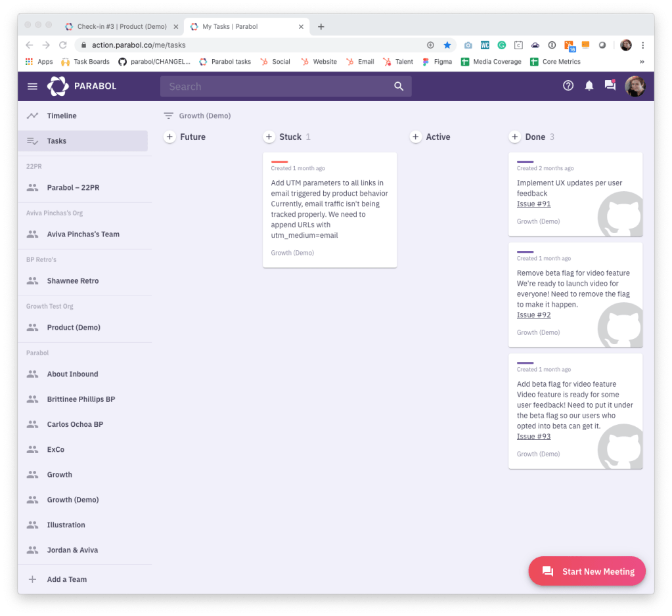Open the Growth (Demo) team filter
Viewport: 672px width, 616px height.
click(x=197, y=116)
